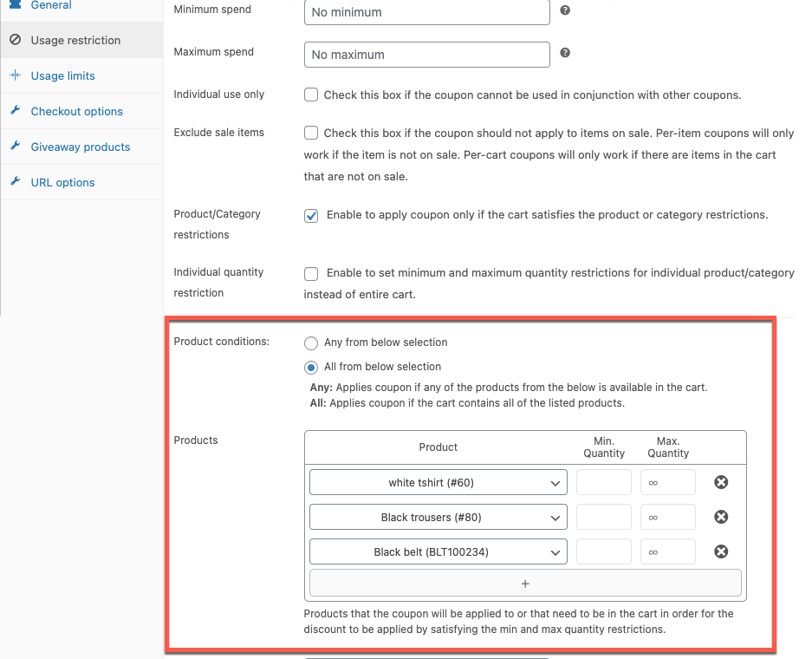This screenshot has height=659, width=812.
Task: Click the Checkout options wrench icon
Action: point(15,111)
